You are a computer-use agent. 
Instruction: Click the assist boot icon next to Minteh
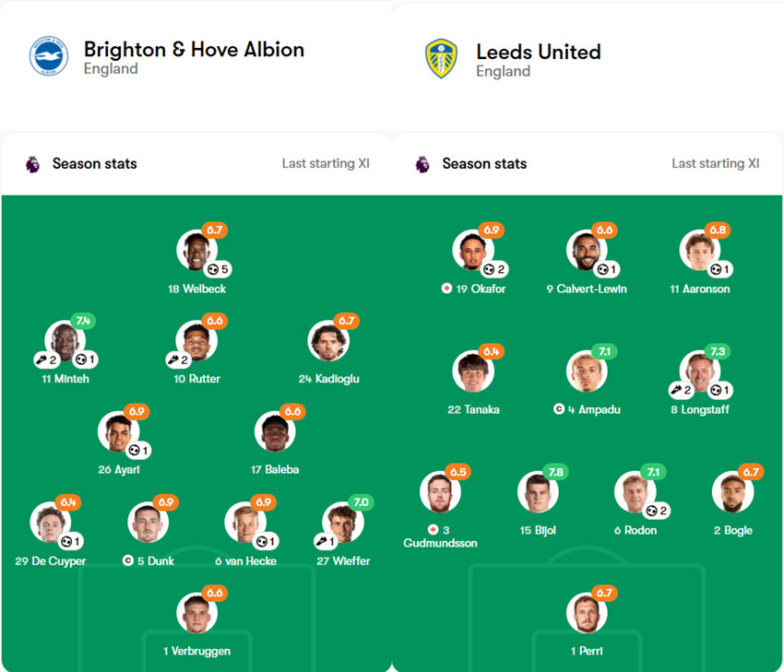(42, 358)
